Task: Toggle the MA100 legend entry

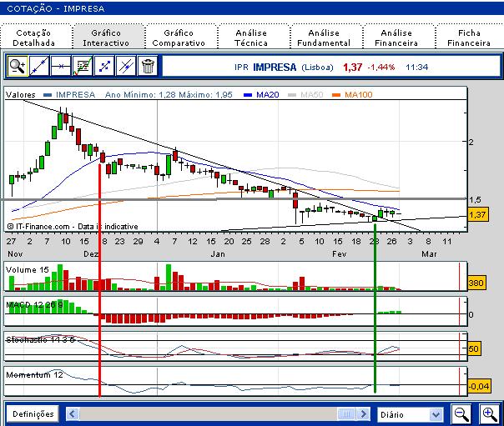Action: (x=352, y=95)
